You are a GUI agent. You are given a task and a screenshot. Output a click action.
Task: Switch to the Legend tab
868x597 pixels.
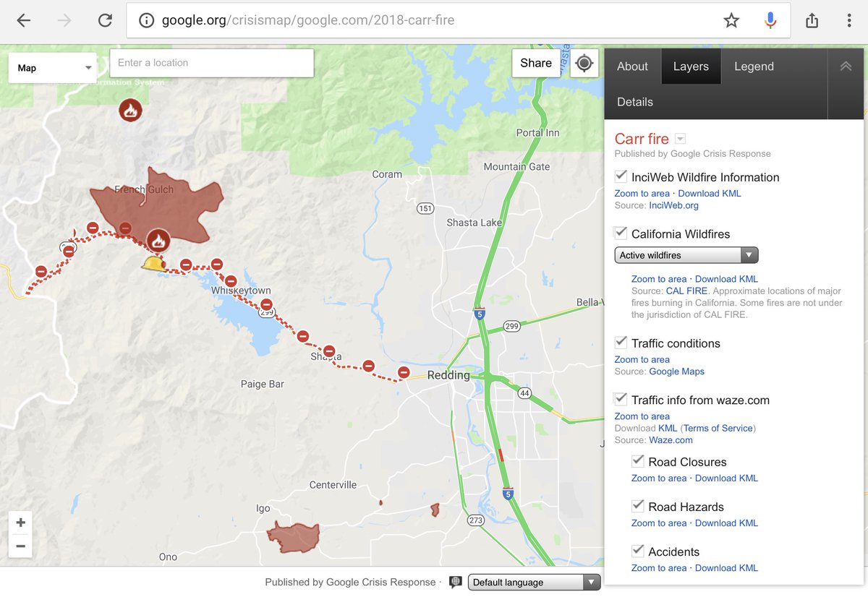pyautogui.click(x=754, y=66)
